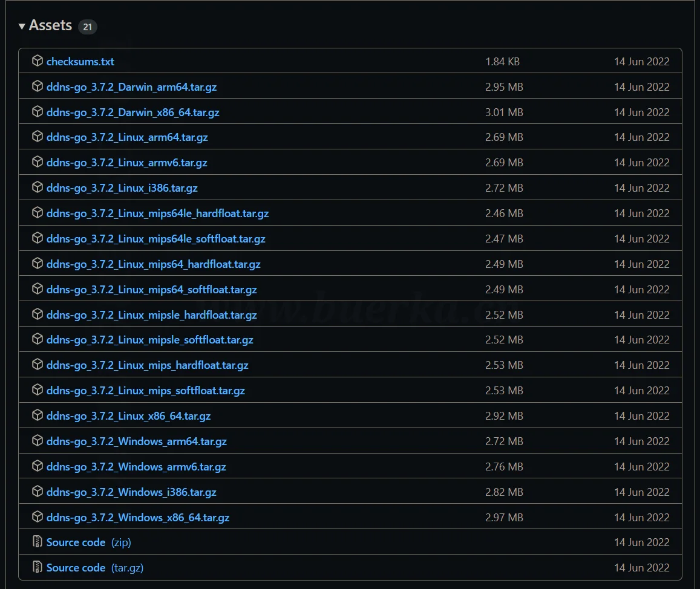Download ddns-go_3.7.2_Windows_i386.tar.gz
The image size is (700, 589).
(x=131, y=492)
